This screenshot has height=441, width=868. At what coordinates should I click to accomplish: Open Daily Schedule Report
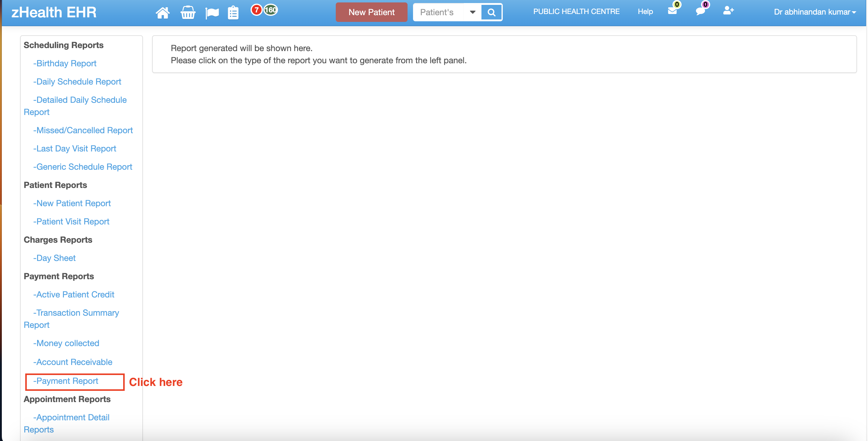click(77, 82)
